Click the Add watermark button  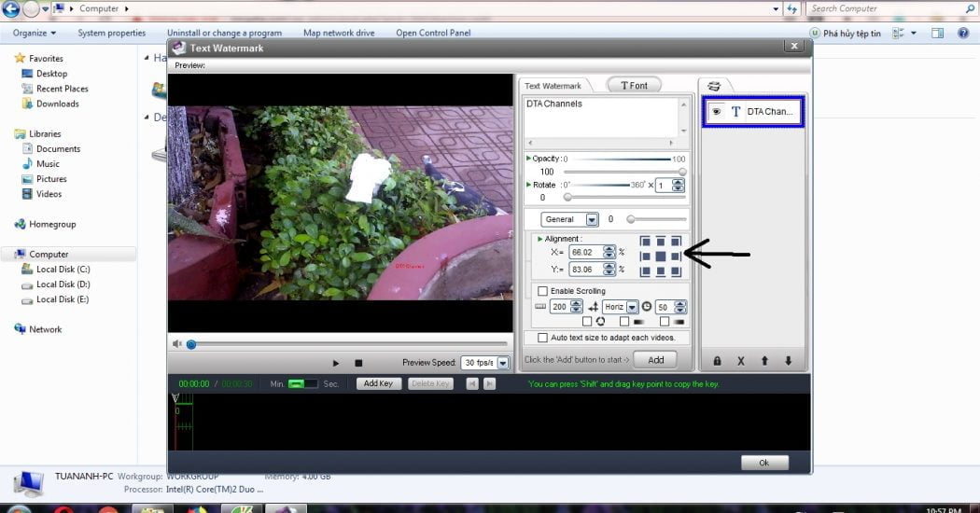(x=655, y=360)
